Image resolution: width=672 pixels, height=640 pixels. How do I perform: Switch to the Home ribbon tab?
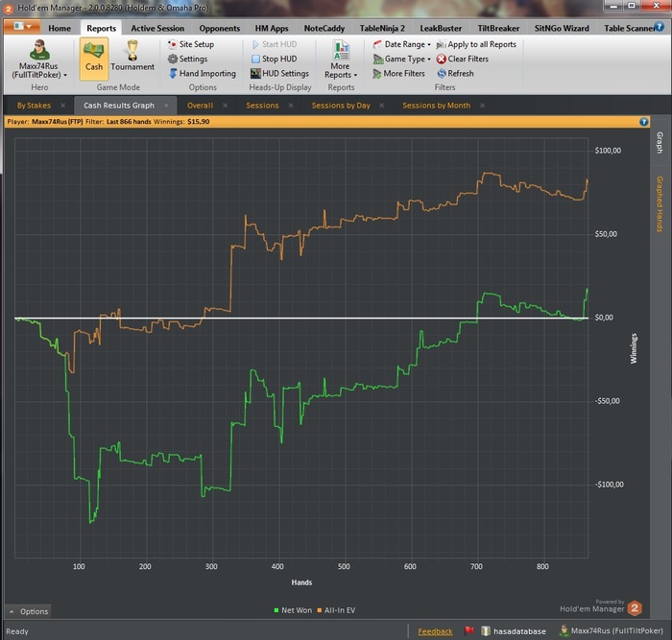coord(60,28)
